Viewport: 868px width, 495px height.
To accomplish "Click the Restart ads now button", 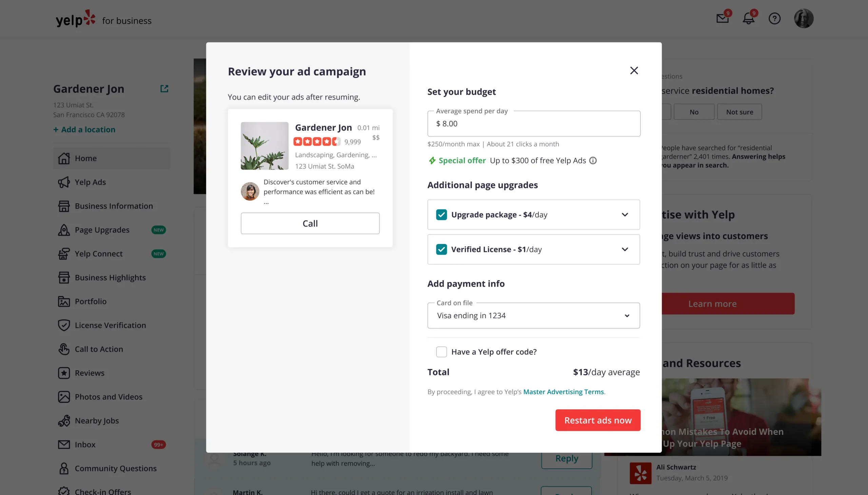I will click(x=598, y=420).
